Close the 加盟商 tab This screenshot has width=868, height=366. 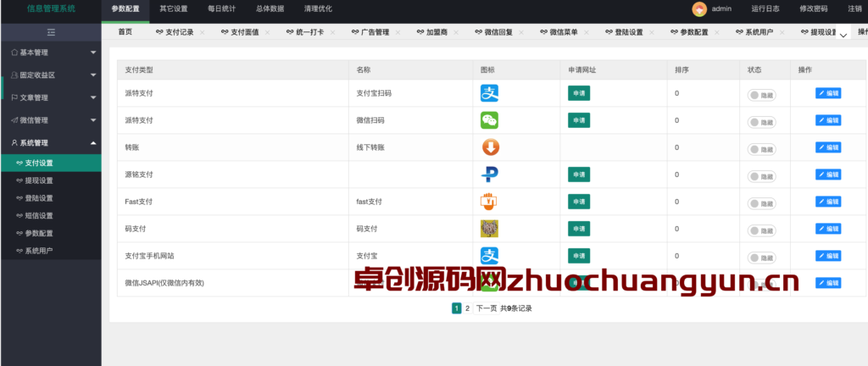456,33
